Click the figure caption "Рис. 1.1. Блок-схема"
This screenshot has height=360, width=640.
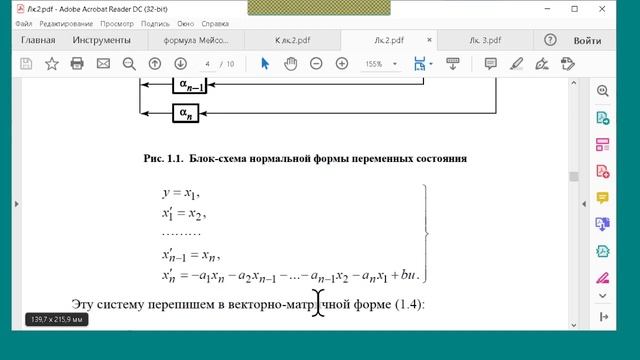click(194, 158)
